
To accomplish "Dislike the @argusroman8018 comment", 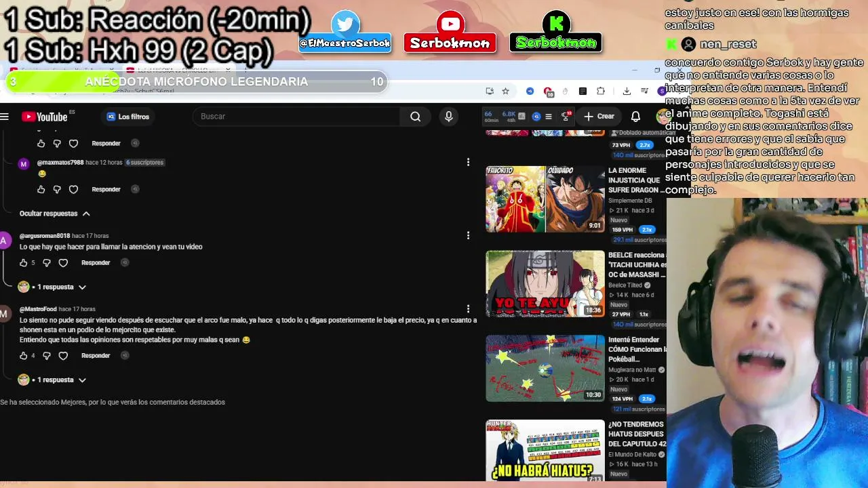I will 47,263.
